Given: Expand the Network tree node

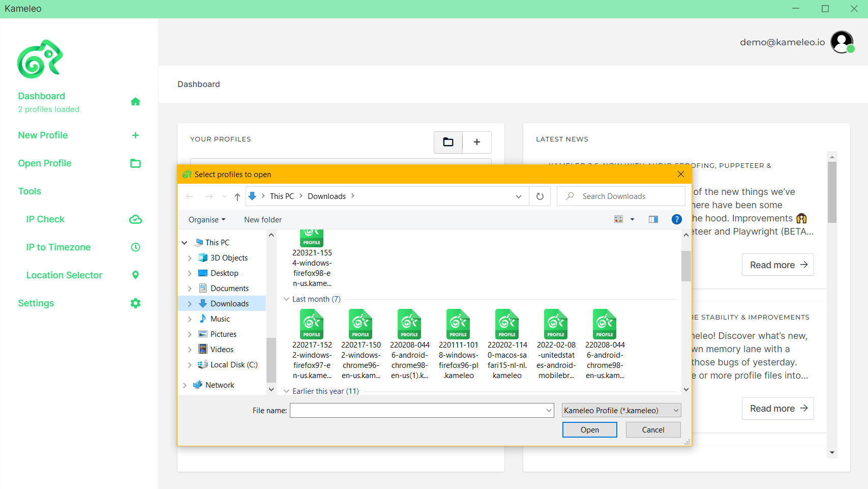Looking at the screenshot, I should 185,385.
